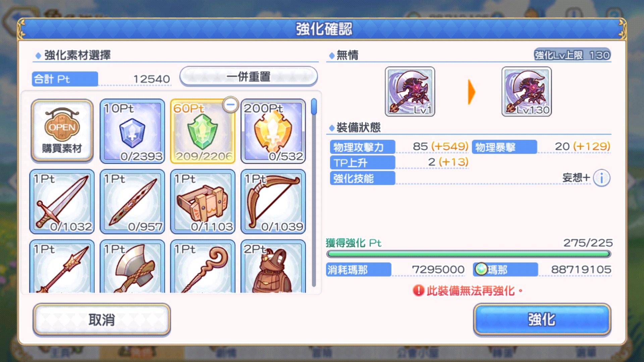
Task: Pick the 1Pt sword material
Action: click(62, 201)
